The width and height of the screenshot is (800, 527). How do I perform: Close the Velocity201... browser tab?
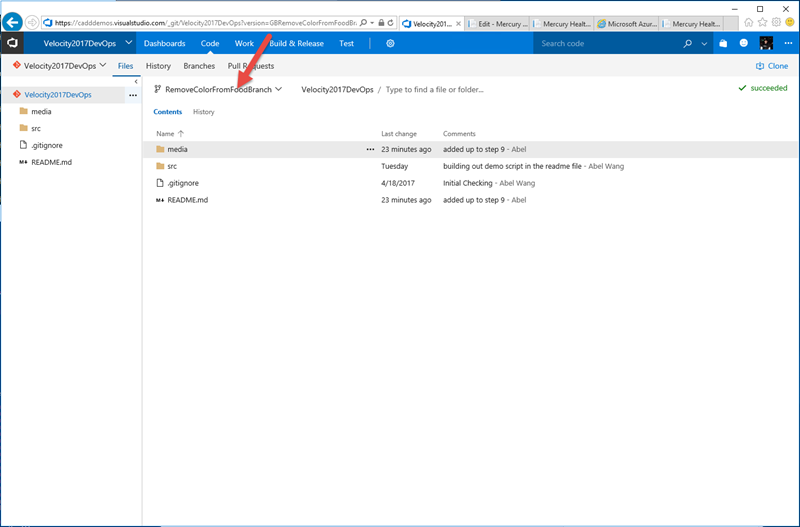pyautogui.click(x=458, y=23)
